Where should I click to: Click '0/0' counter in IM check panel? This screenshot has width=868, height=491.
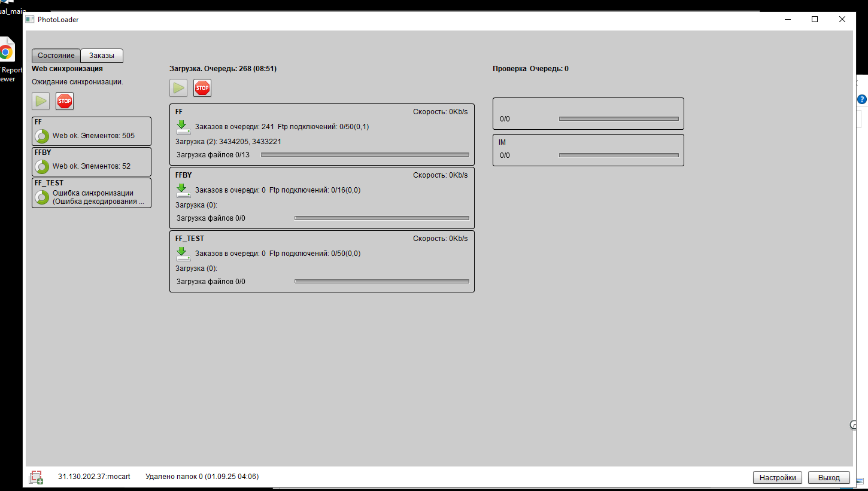505,155
